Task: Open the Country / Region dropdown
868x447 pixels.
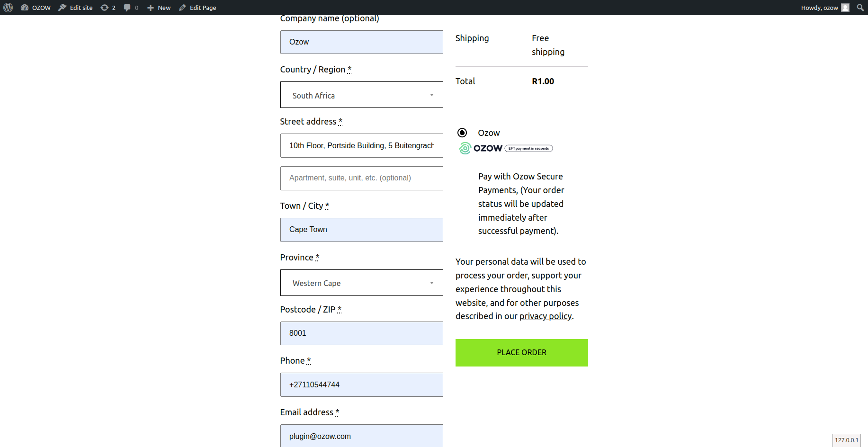Action: click(x=361, y=95)
